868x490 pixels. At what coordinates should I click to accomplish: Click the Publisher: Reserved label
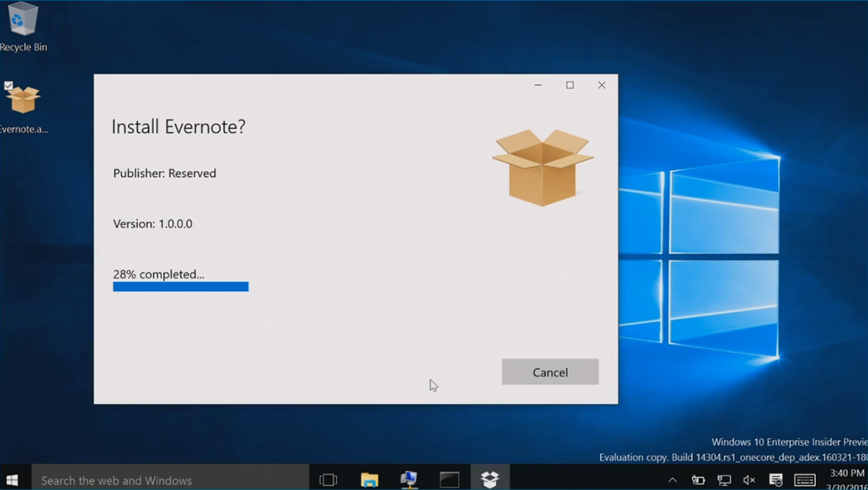(x=164, y=173)
